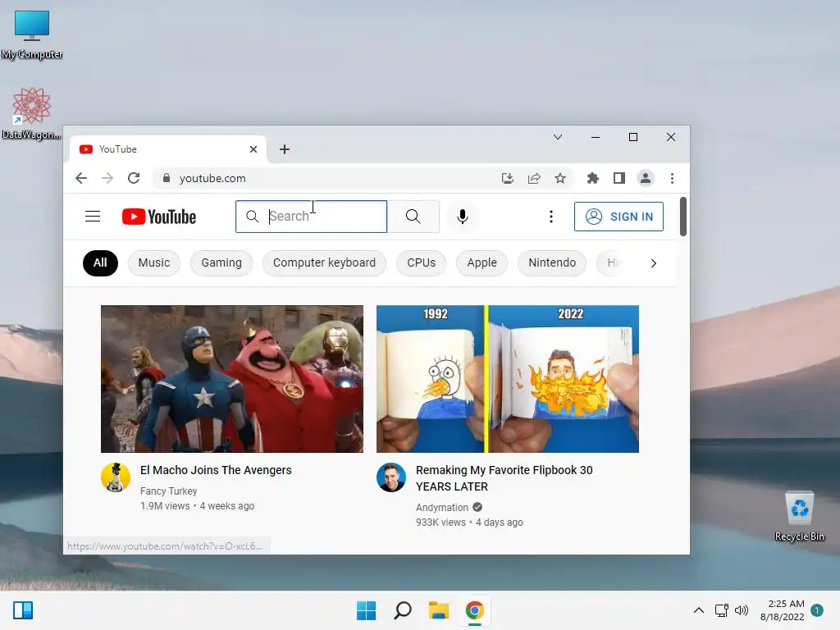Open File Explorer from the taskbar

439,610
